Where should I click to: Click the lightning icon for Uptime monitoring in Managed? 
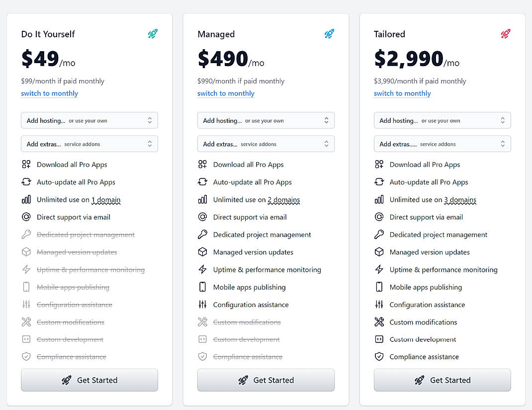(x=203, y=269)
